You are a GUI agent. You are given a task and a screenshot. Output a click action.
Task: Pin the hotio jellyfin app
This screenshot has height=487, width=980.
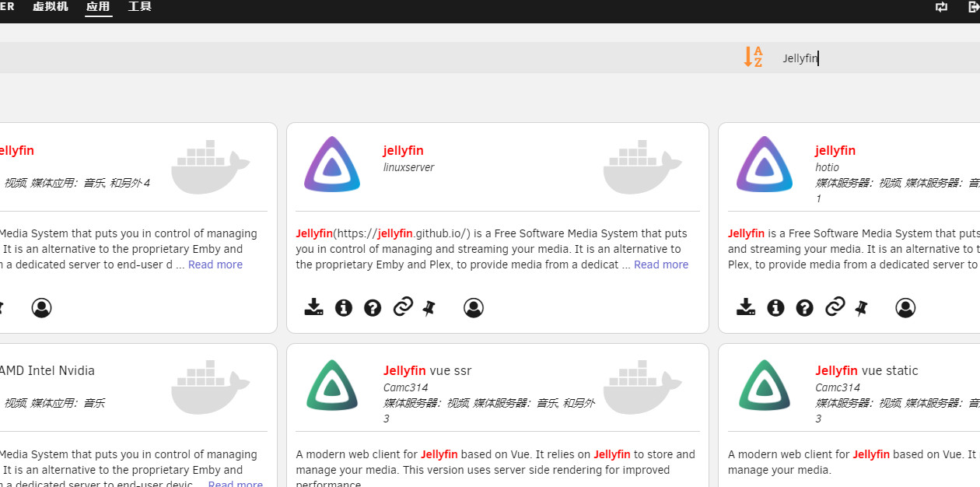point(861,308)
